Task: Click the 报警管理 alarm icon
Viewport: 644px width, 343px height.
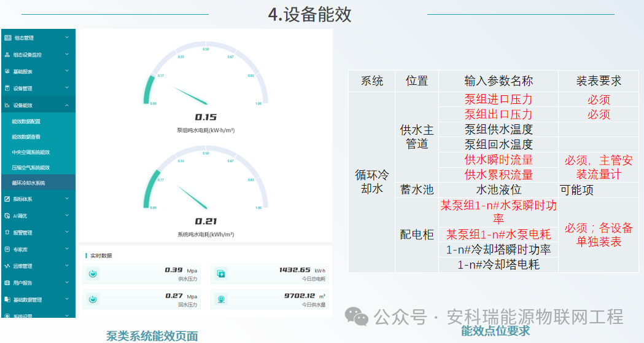Action: 7,232
